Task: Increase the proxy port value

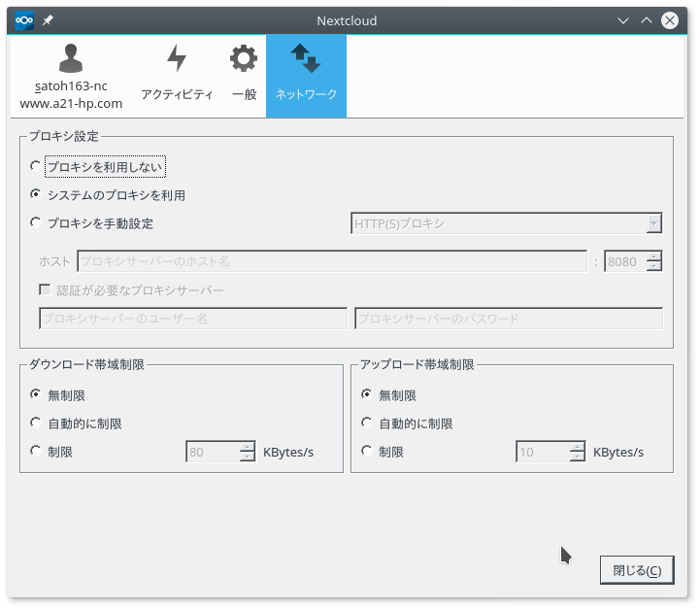Action: [x=654, y=256]
